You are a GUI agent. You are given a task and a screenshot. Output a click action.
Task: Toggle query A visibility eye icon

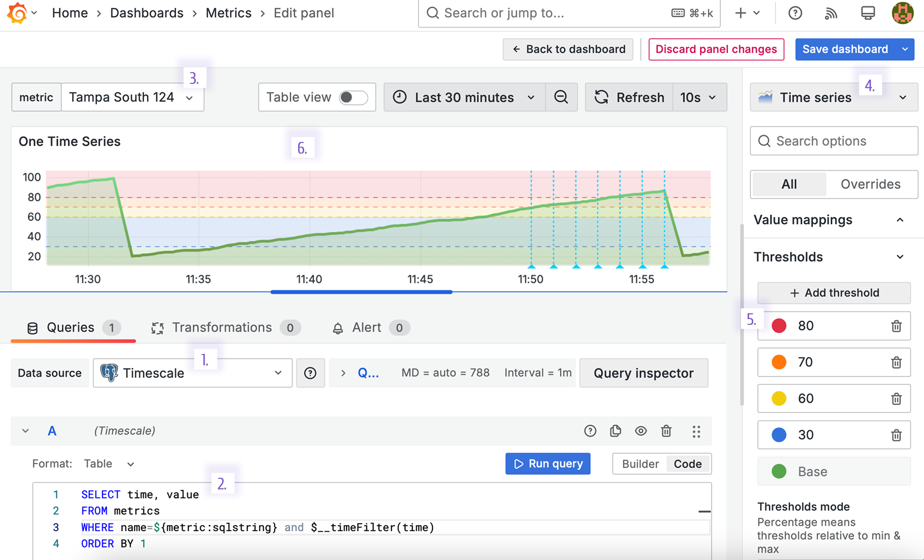[641, 431]
